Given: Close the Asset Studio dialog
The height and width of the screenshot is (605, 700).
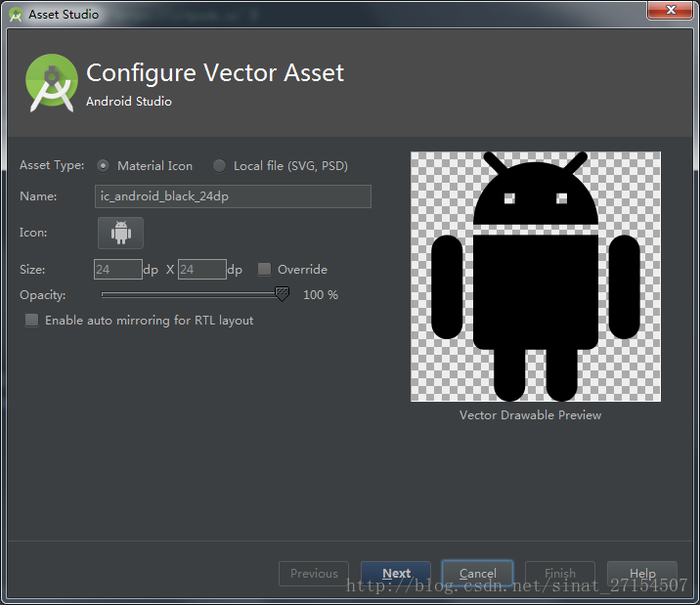Looking at the screenshot, I should pyautogui.click(x=670, y=10).
